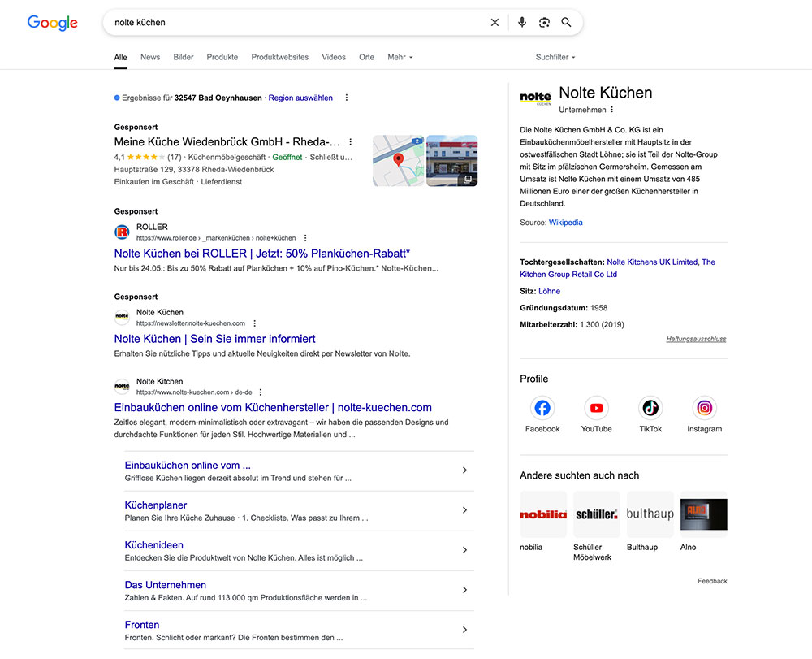This screenshot has width=812, height=659.
Task: Open three-dot menu next to Meine Küche Wiedenbrück
Action: tap(351, 141)
